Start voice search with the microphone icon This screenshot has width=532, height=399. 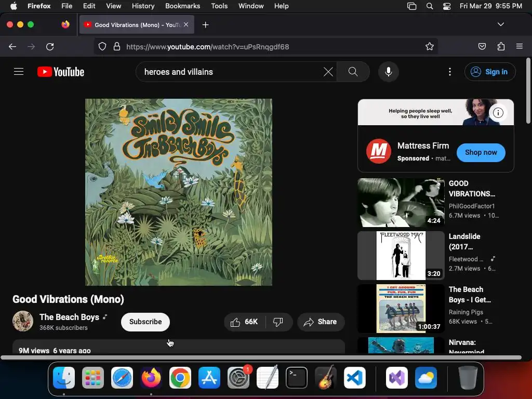tap(389, 72)
